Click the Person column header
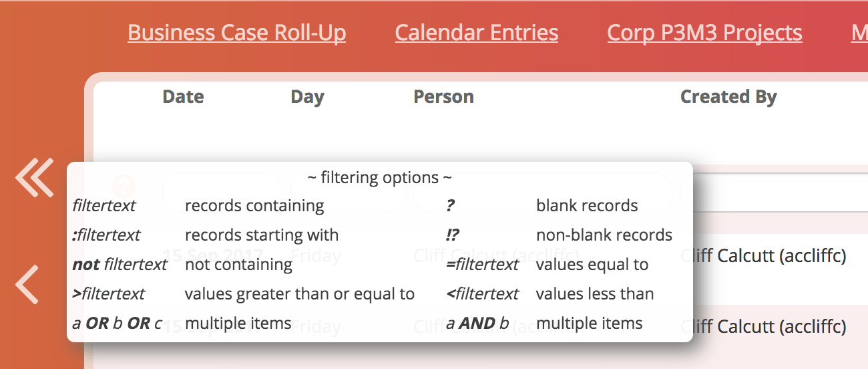 pyautogui.click(x=443, y=97)
